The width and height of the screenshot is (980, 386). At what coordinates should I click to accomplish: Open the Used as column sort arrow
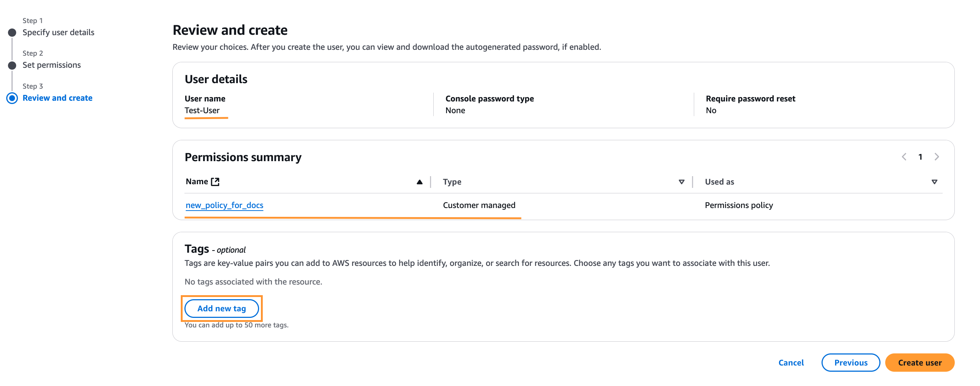coord(934,182)
